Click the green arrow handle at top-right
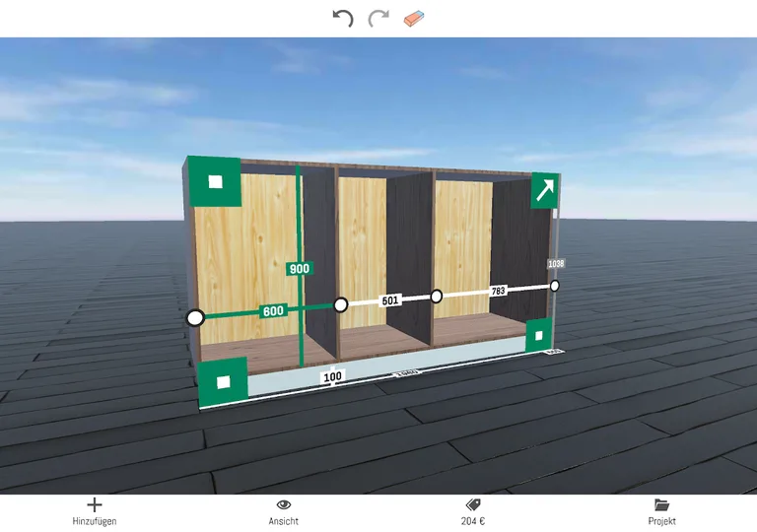This screenshot has width=757, height=532. click(x=545, y=191)
